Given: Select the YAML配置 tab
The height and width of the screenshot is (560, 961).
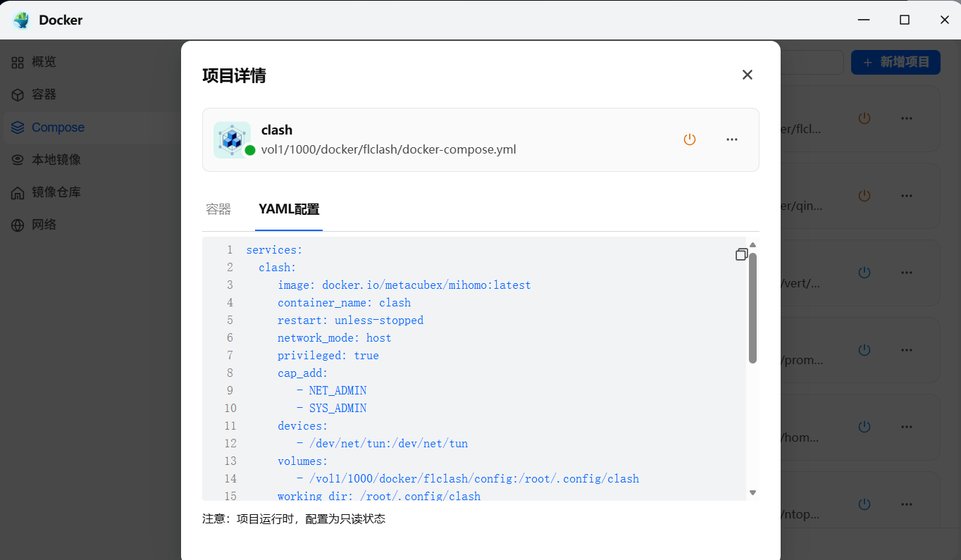Looking at the screenshot, I should point(289,209).
